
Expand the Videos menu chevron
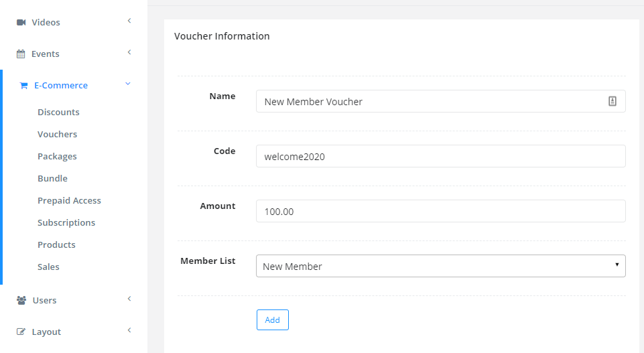pyautogui.click(x=129, y=21)
